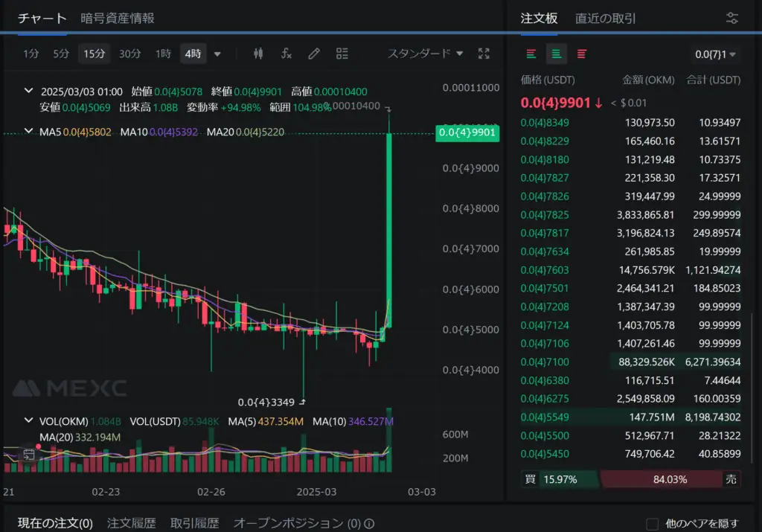The height and width of the screenshot is (532, 762).
Task: Collapse the VOL(OKM) volume legend chevron
Action: click(x=29, y=420)
